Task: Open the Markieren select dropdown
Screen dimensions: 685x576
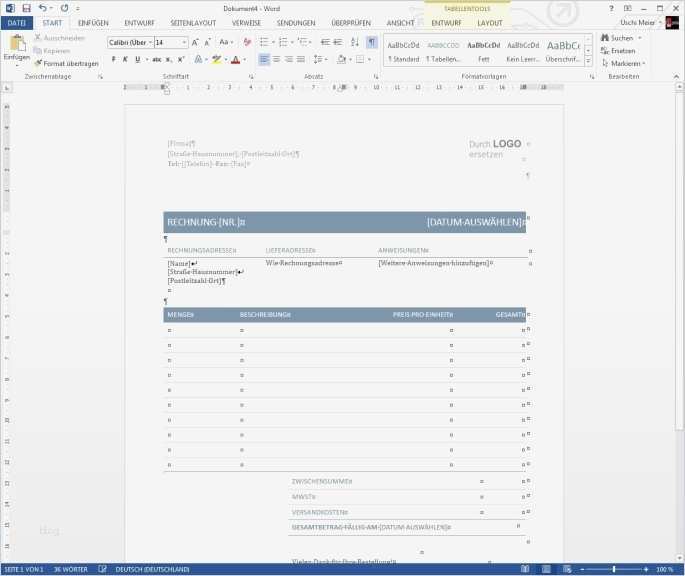Action: 623,63
